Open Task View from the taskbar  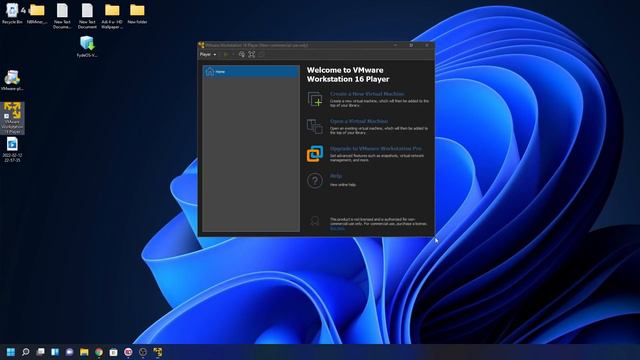[x=40, y=352]
